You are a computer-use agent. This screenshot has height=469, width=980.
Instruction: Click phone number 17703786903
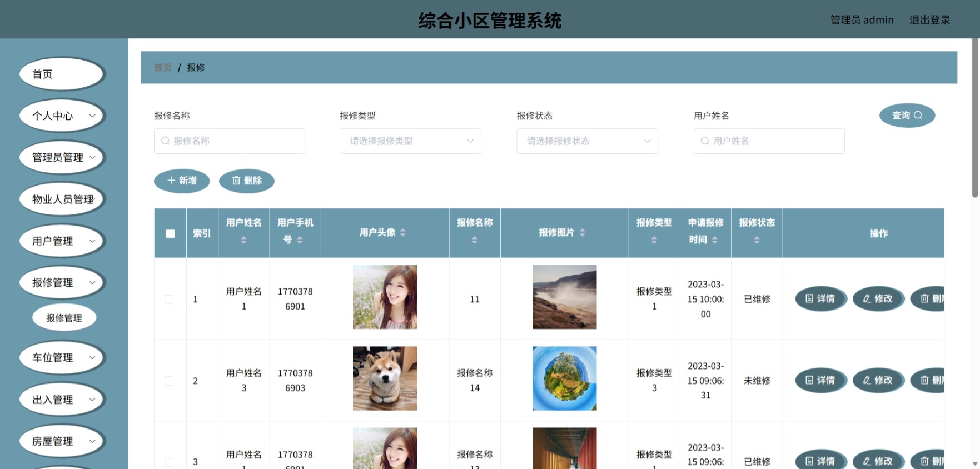coord(295,381)
